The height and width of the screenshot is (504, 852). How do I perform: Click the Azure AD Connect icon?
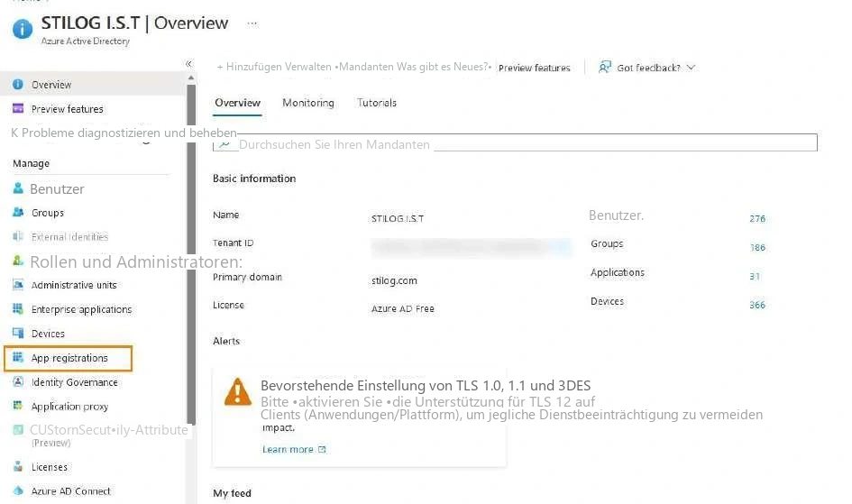tap(18, 491)
